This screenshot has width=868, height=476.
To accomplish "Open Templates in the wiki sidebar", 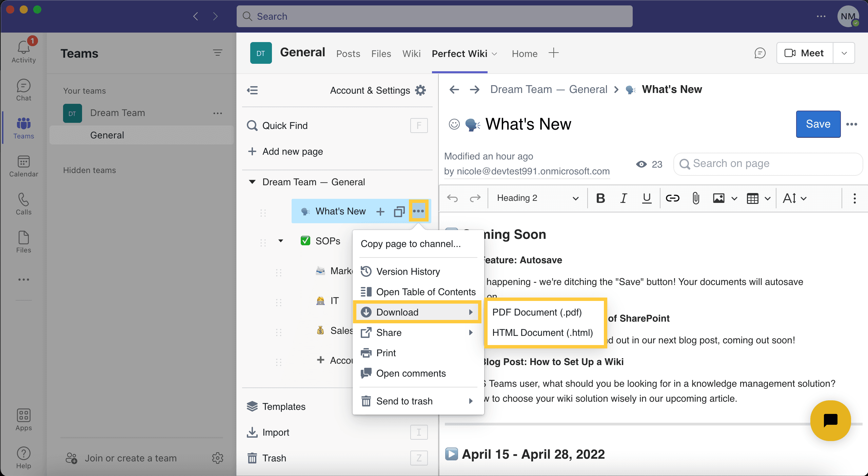I will tap(276, 406).
